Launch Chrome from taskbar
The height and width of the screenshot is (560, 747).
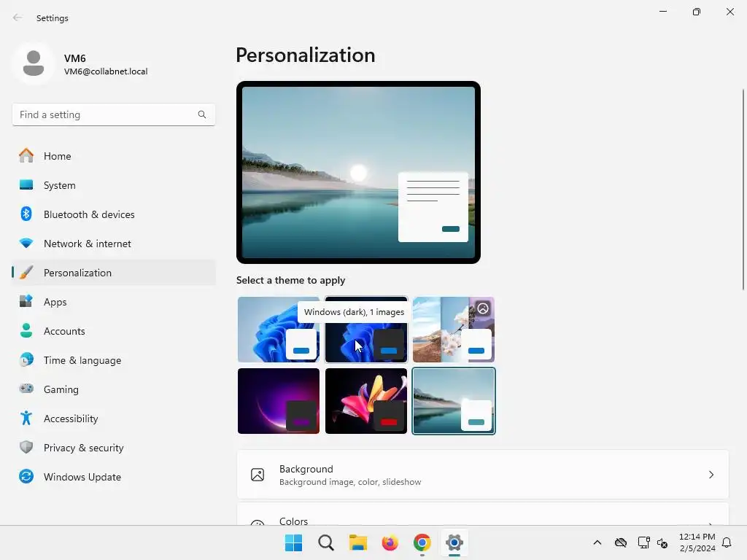(x=422, y=542)
